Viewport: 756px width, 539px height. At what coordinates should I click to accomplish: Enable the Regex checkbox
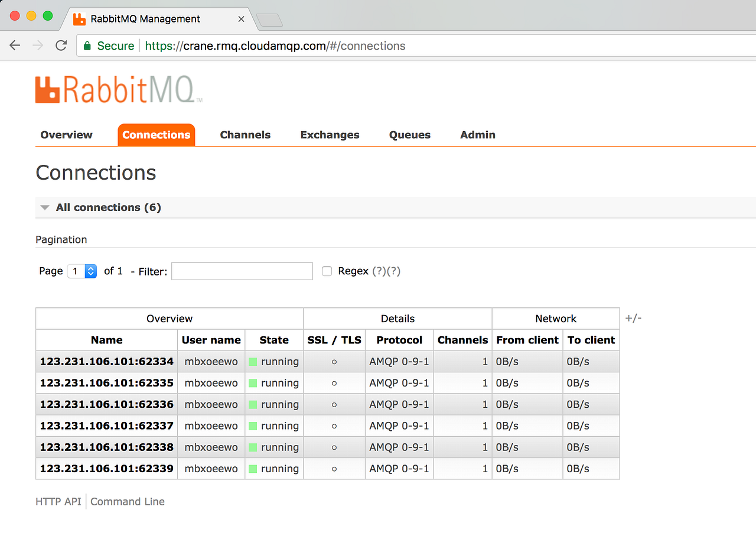(327, 271)
